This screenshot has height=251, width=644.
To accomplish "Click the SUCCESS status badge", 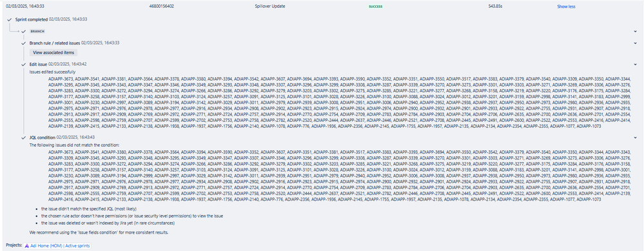I will pos(375,6).
